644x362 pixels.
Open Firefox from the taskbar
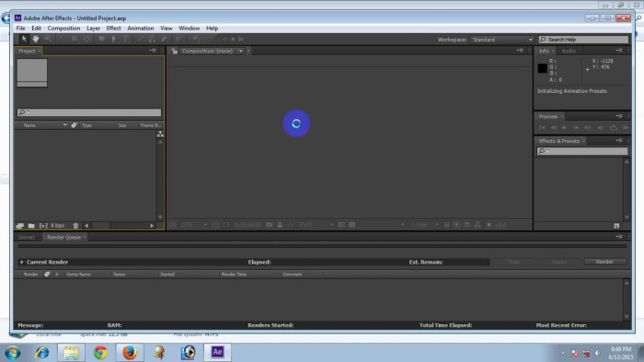[130, 353]
